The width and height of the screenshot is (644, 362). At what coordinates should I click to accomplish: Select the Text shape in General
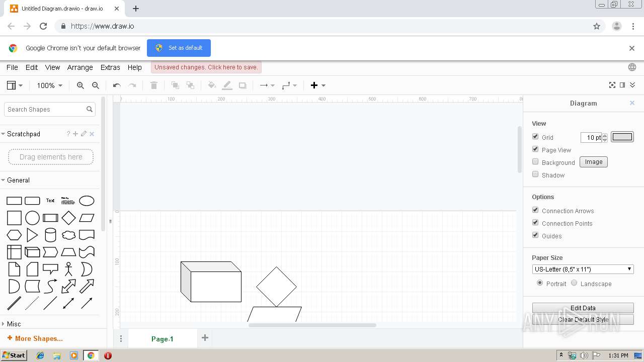tap(50, 201)
